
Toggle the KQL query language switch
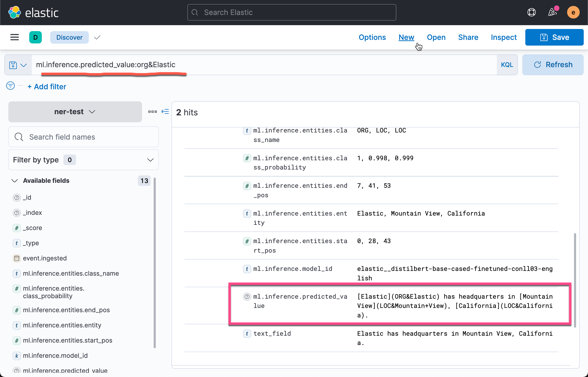tap(507, 65)
